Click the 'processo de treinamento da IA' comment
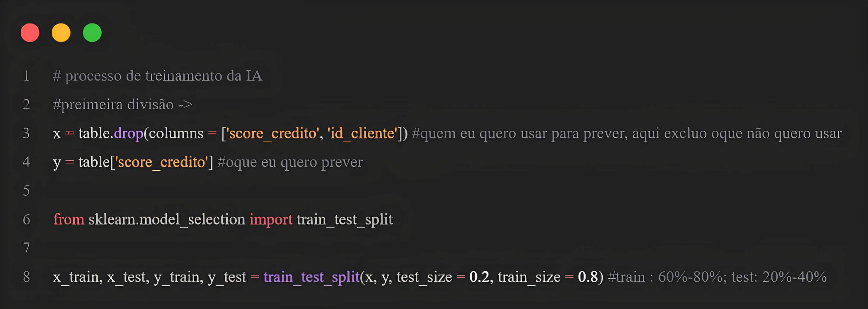 coord(158,76)
